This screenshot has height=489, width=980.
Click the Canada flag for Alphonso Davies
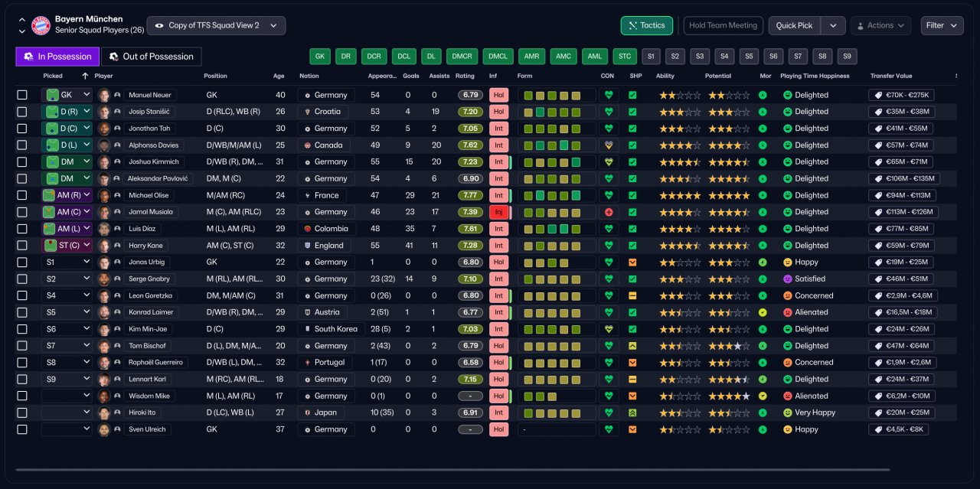pyautogui.click(x=307, y=145)
